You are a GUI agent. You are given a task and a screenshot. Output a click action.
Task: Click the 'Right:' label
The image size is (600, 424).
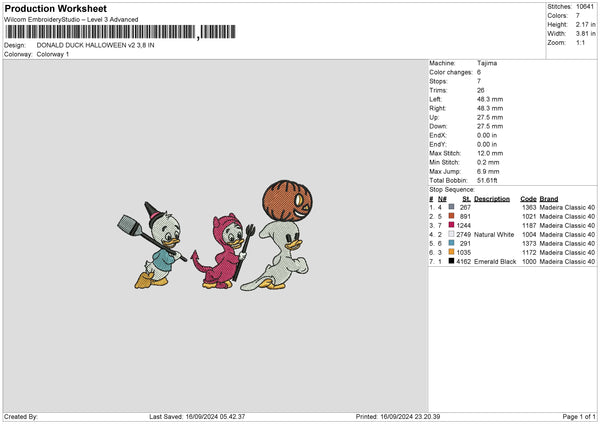(x=437, y=108)
